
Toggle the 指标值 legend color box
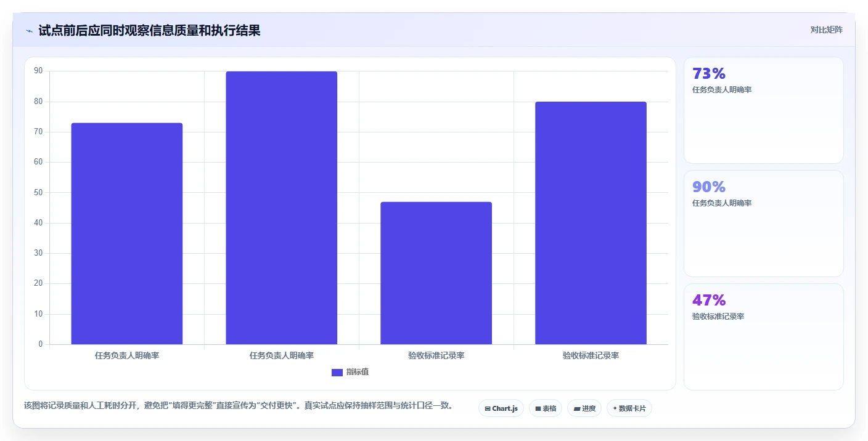coord(337,373)
